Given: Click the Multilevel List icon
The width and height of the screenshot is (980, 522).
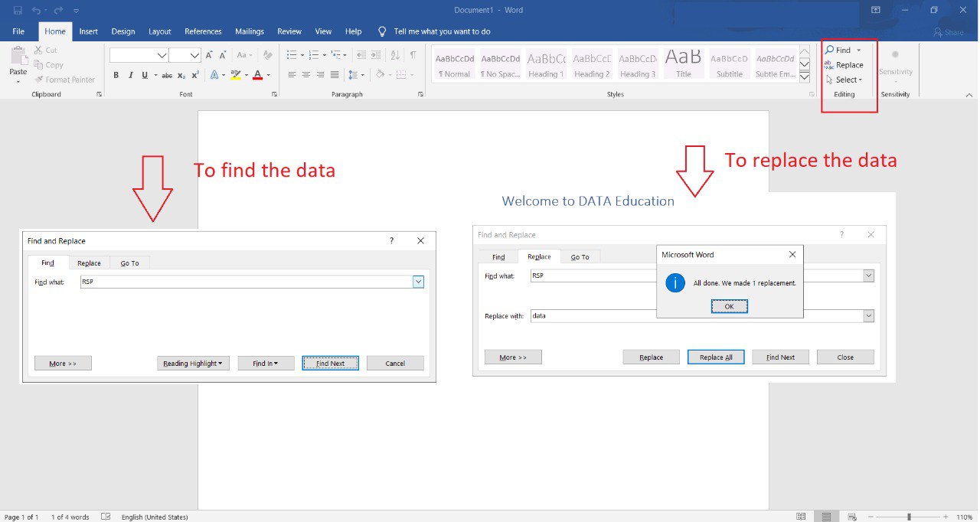Looking at the screenshot, I should [x=336, y=55].
